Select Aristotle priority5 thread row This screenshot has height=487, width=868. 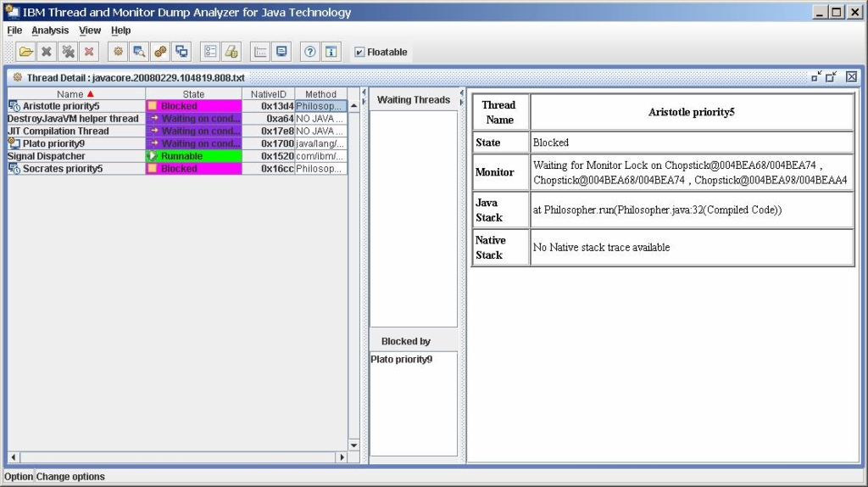click(177, 106)
